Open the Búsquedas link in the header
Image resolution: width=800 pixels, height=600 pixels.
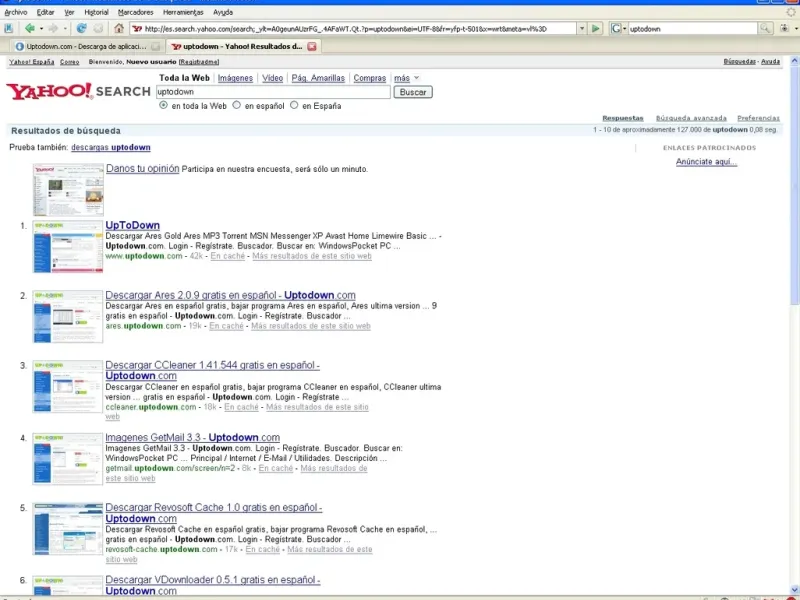(x=739, y=61)
